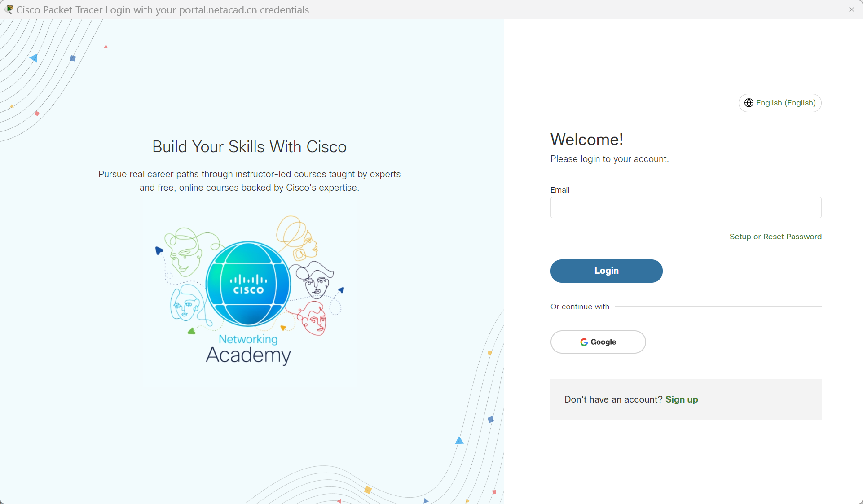863x504 pixels.
Task: Click the Email input field
Action: [x=686, y=208]
